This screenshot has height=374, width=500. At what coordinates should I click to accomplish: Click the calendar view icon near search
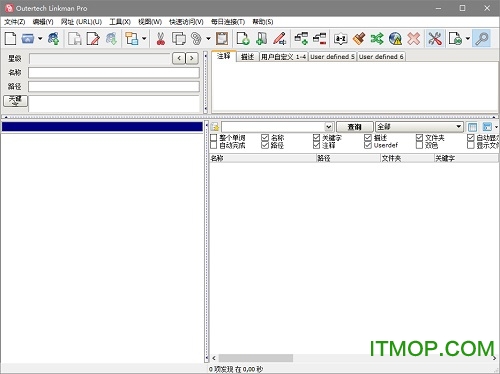(487, 127)
